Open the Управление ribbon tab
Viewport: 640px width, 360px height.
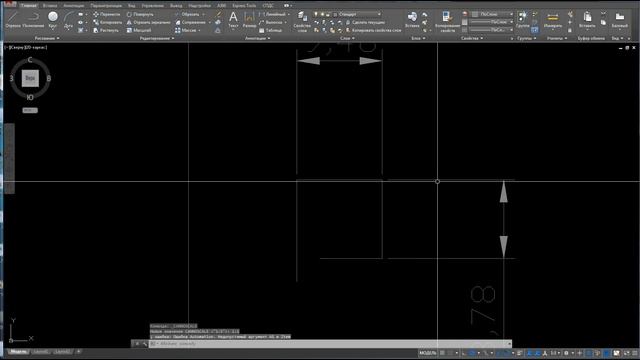pos(152,6)
